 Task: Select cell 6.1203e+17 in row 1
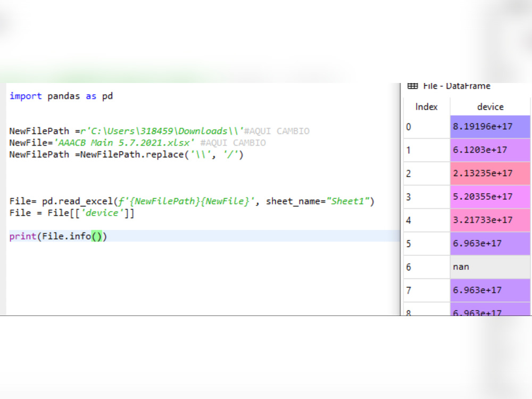click(491, 150)
